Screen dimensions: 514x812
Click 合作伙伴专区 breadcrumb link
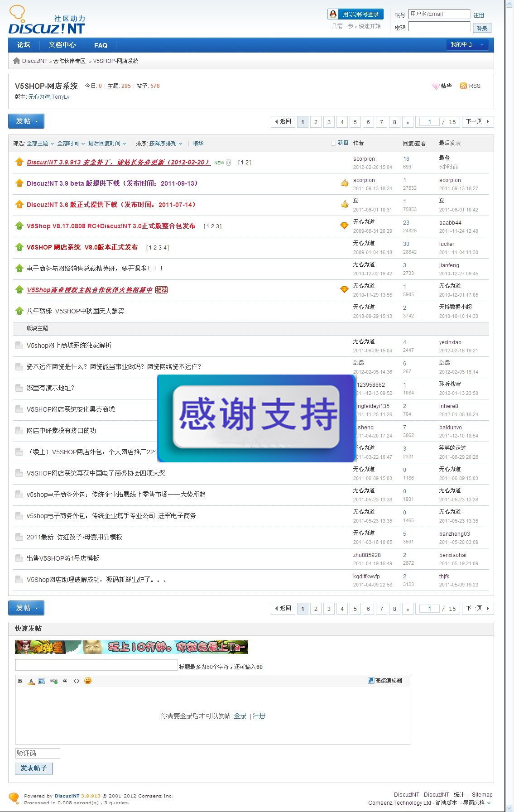69,61
